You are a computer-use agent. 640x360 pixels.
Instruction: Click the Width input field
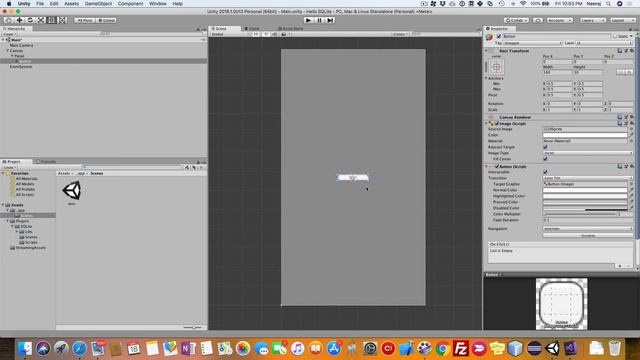(x=557, y=72)
